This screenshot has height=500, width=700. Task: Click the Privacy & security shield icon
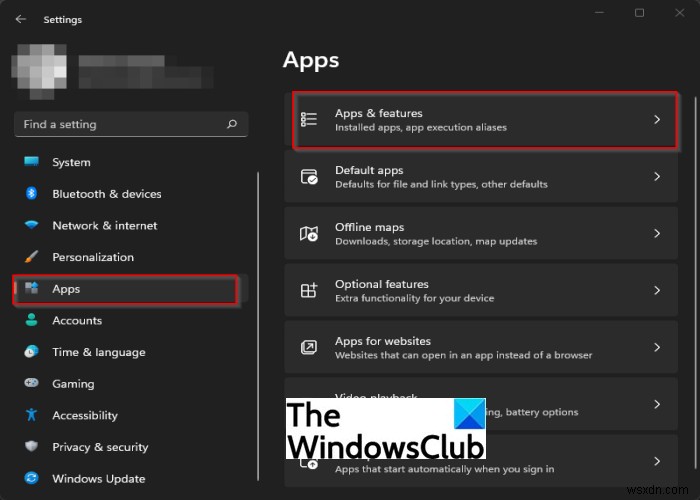click(x=31, y=447)
